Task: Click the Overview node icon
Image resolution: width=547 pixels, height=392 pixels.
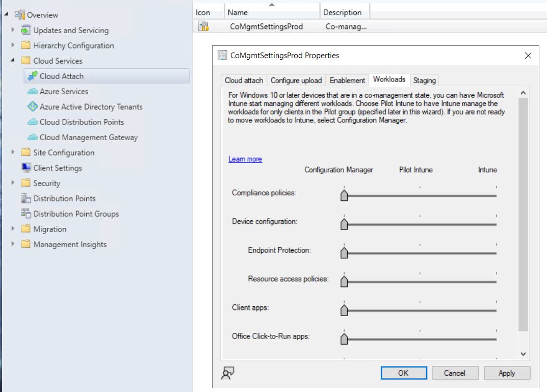Action: [x=19, y=15]
